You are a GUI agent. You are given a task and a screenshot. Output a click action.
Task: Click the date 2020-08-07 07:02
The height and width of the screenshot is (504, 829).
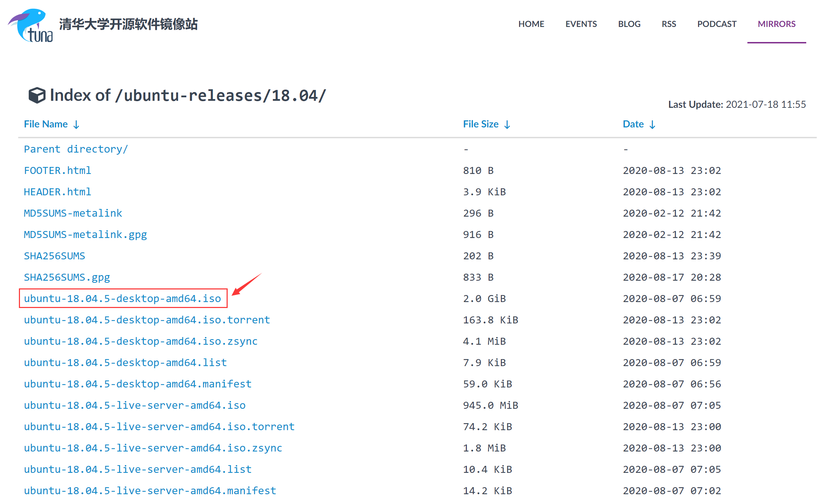tap(672, 491)
